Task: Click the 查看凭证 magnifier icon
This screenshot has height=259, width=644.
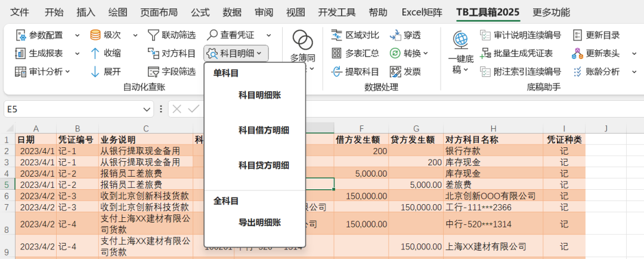Action: click(212, 35)
